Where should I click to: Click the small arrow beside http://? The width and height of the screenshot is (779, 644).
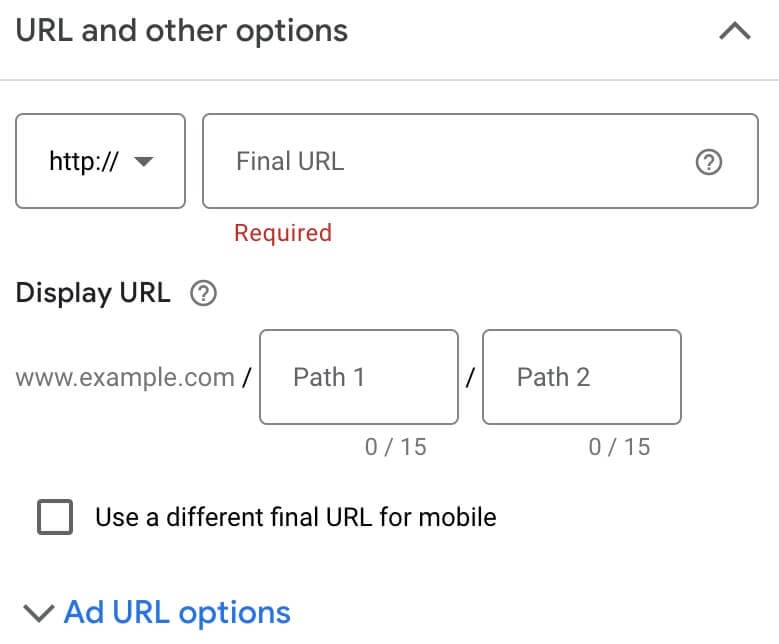tap(143, 162)
